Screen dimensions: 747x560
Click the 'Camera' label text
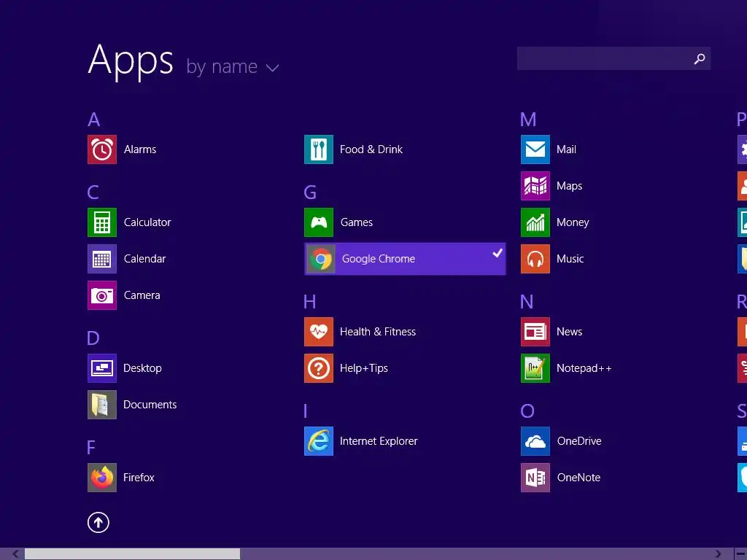(x=142, y=295)
